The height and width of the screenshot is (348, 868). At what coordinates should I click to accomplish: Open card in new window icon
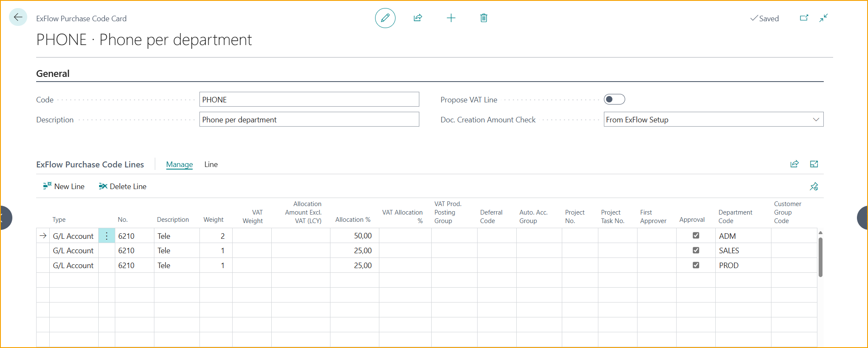pyautogui.click(x=804, y=18)
